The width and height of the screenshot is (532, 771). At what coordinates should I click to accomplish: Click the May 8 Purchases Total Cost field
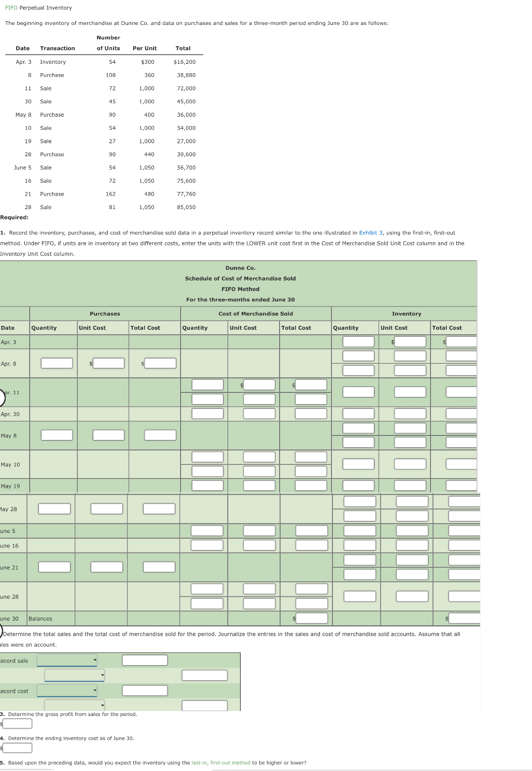click(x=160, y=435)
